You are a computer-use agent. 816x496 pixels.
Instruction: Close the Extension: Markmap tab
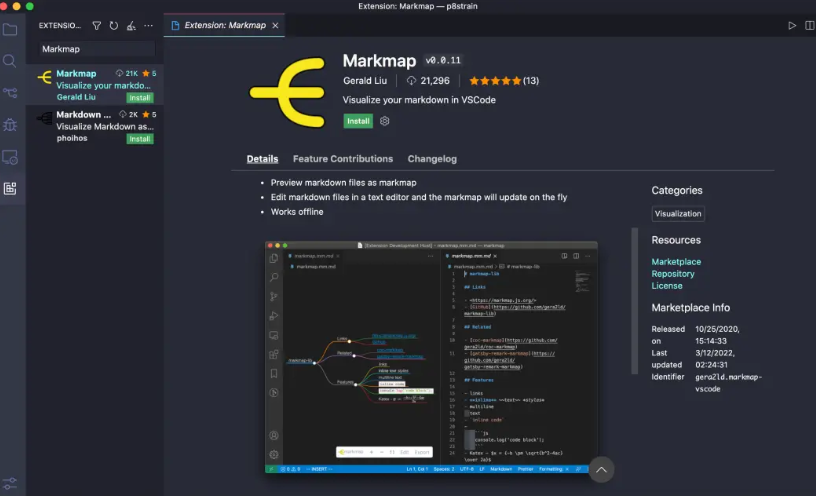pyautogui.click(x=275, y=26)
